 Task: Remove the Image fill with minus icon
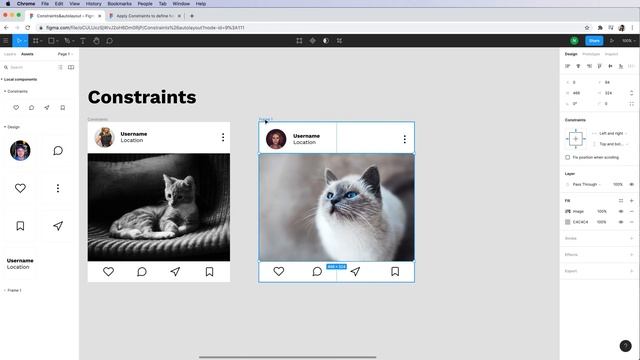coord(631,211)
